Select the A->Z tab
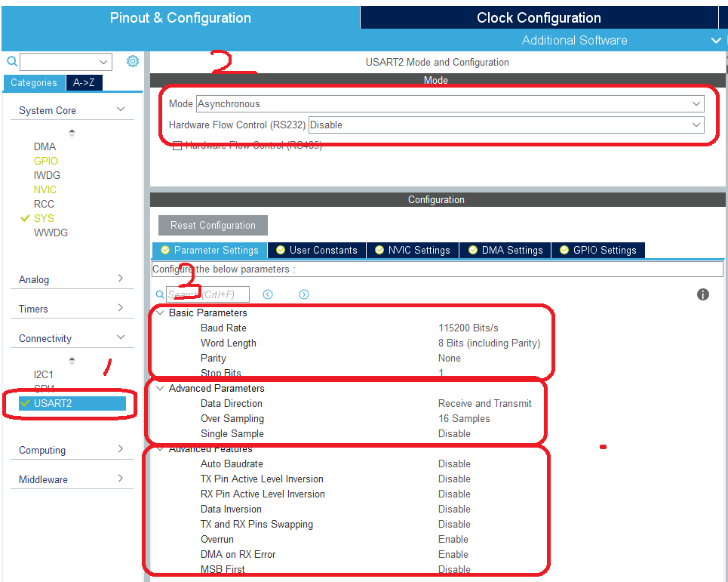The height and width of the screenshot is (582, 728). click(84, 83)
